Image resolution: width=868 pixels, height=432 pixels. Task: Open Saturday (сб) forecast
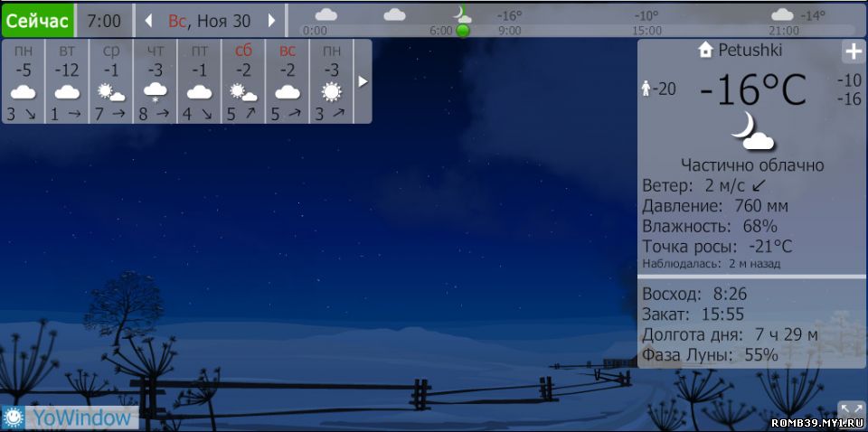243,81
